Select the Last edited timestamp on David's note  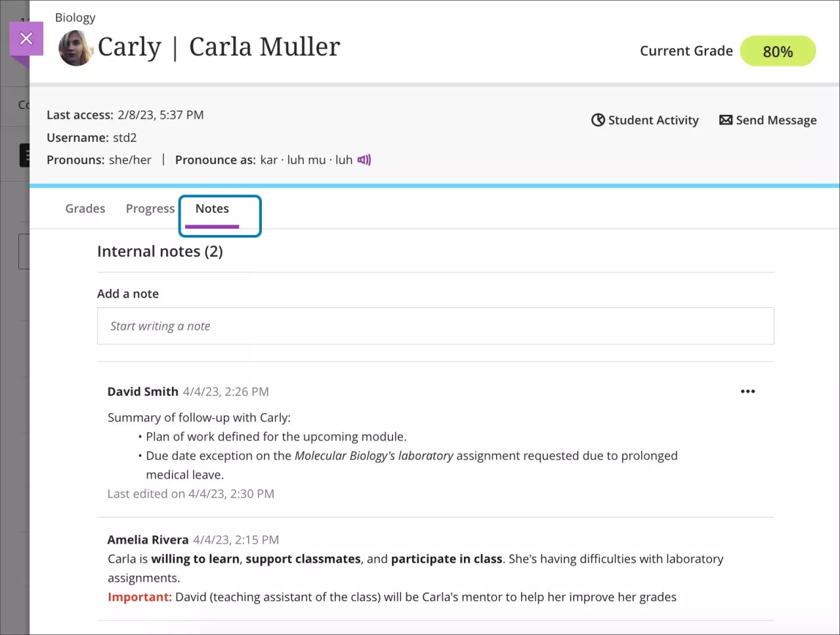(190, 493)
